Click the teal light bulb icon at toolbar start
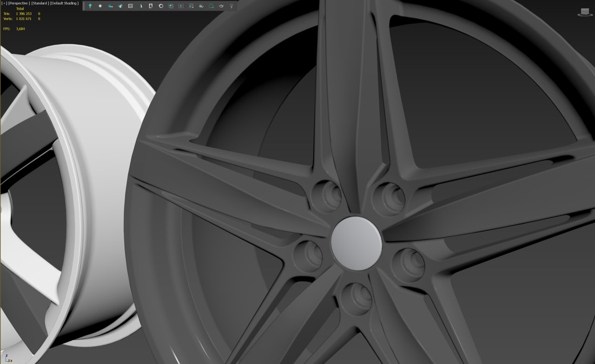 point(90,6)
